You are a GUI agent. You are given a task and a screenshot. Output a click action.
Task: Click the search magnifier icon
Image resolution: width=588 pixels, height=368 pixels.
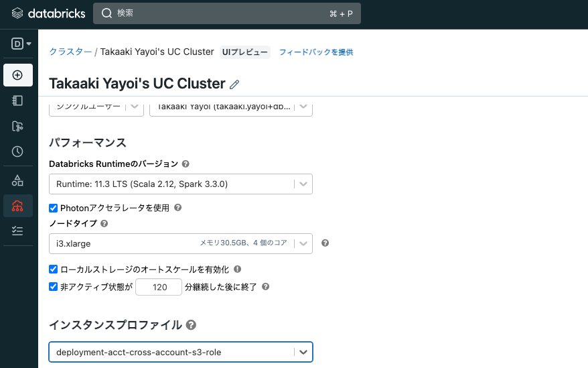107,13
